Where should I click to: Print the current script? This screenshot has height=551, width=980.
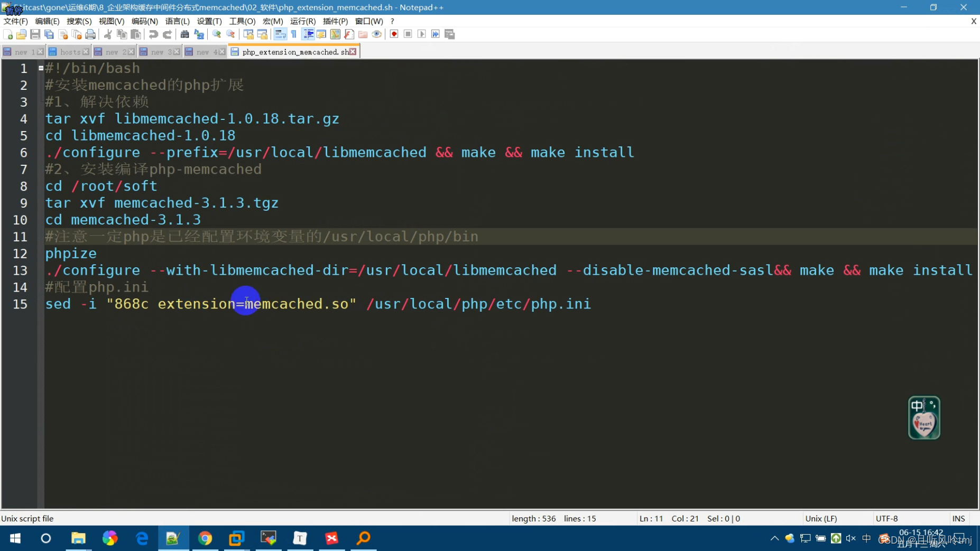click(90, 34)
